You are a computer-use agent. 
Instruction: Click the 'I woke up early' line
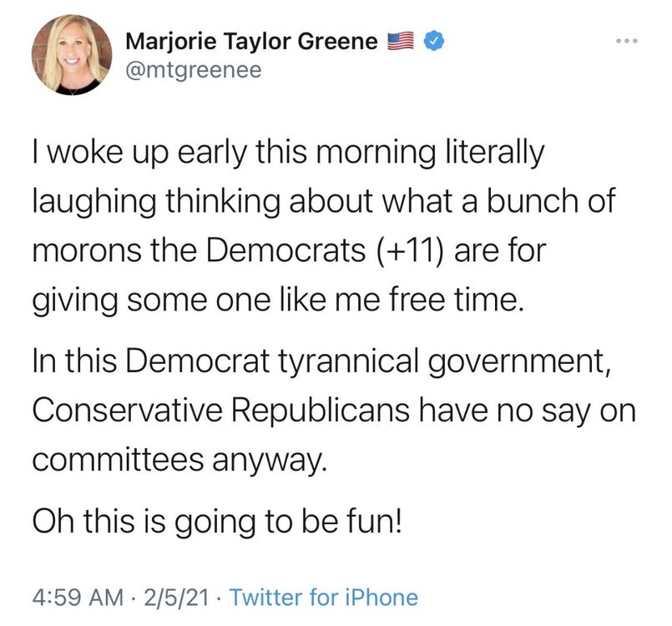286,154
